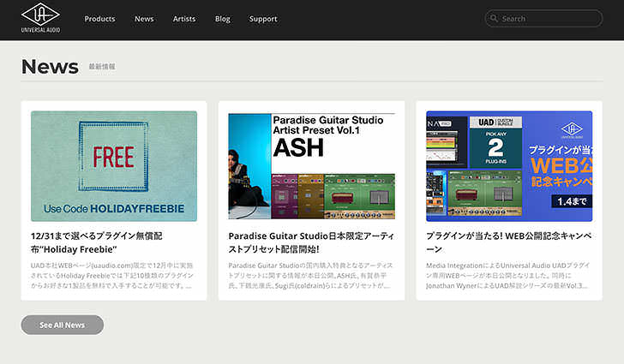Click the Paradise Guitar Studio summary text
The width and height of the screenshot is (624, 364).
pos(310,275)
